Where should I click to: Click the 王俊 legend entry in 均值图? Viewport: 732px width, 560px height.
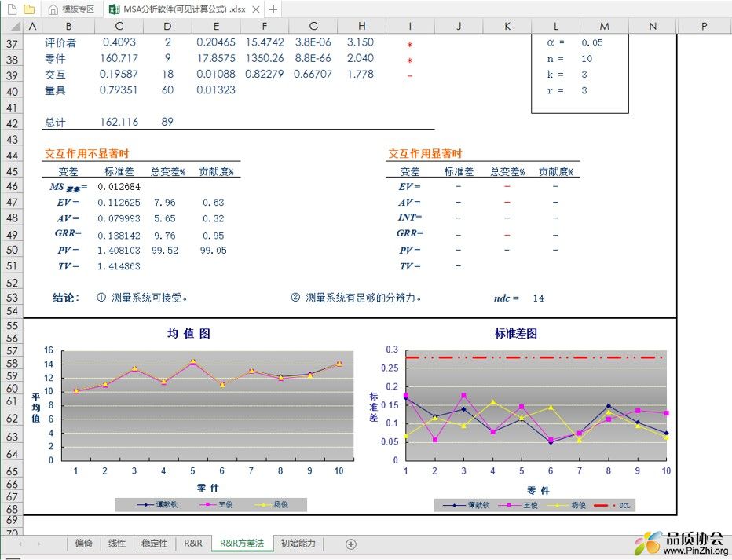coord(217,504)
